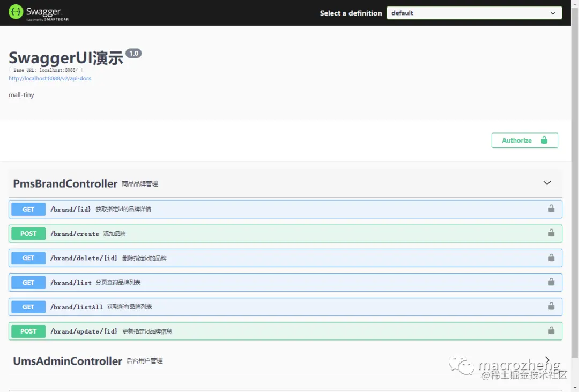The image size is (579, 392).
Task: Expand the GET /brand/delete/{id} operation
Action: click(x=285, y=258)
